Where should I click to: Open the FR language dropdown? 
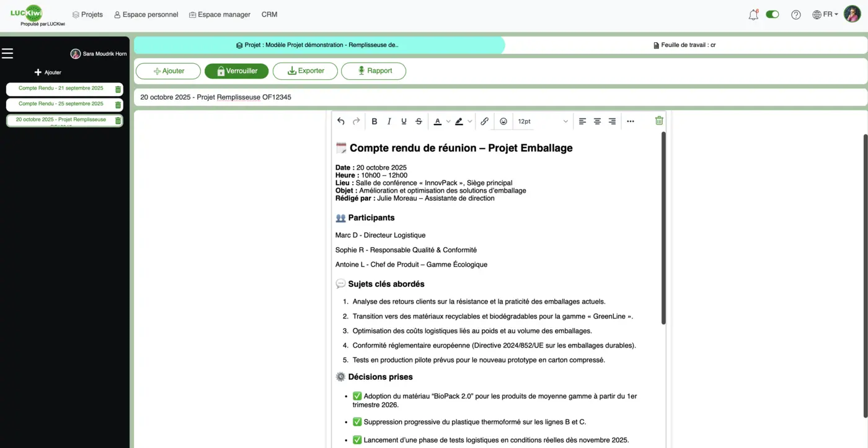(x=825, y=14)
